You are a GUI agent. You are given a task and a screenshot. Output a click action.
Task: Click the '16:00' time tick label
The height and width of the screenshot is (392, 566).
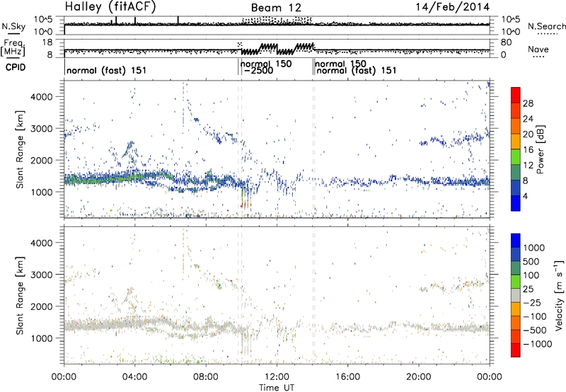coord(347,377)
